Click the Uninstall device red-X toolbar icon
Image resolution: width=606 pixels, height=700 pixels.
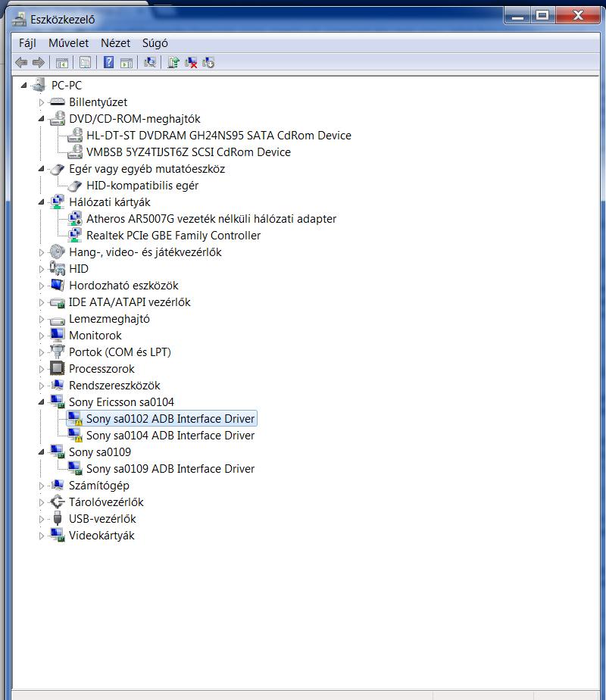point(191,62)
